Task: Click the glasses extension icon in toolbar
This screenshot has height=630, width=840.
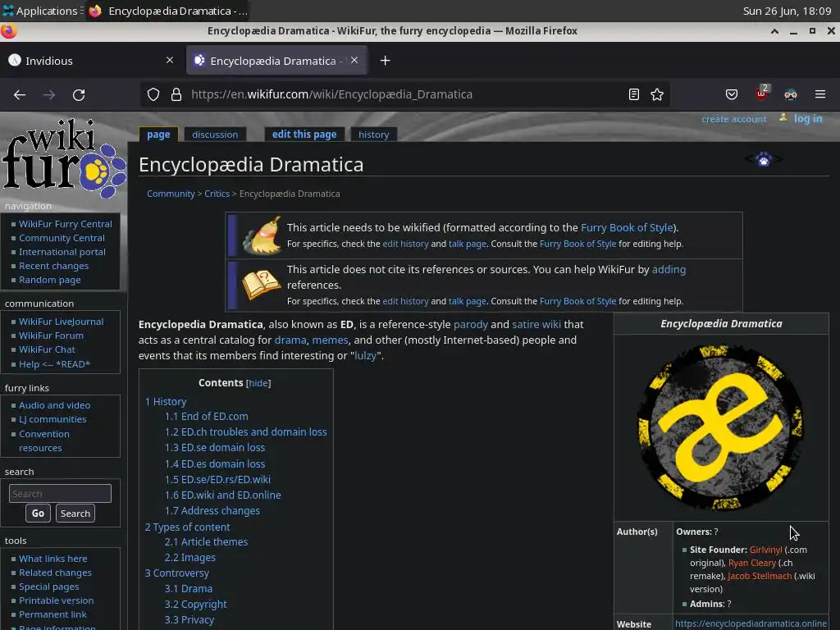Action: (791, 95)
